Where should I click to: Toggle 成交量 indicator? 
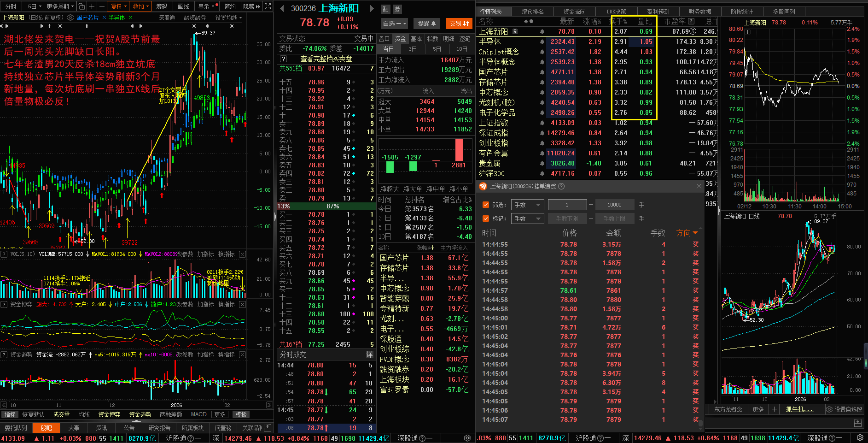click(61, 414)
